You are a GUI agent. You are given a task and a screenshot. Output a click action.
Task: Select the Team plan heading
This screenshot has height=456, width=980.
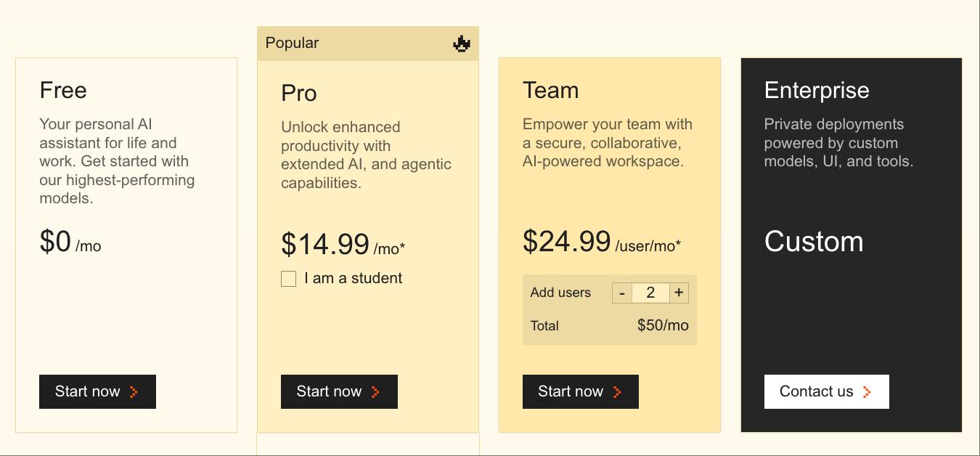pyautogui.click(x=550, y=91)
